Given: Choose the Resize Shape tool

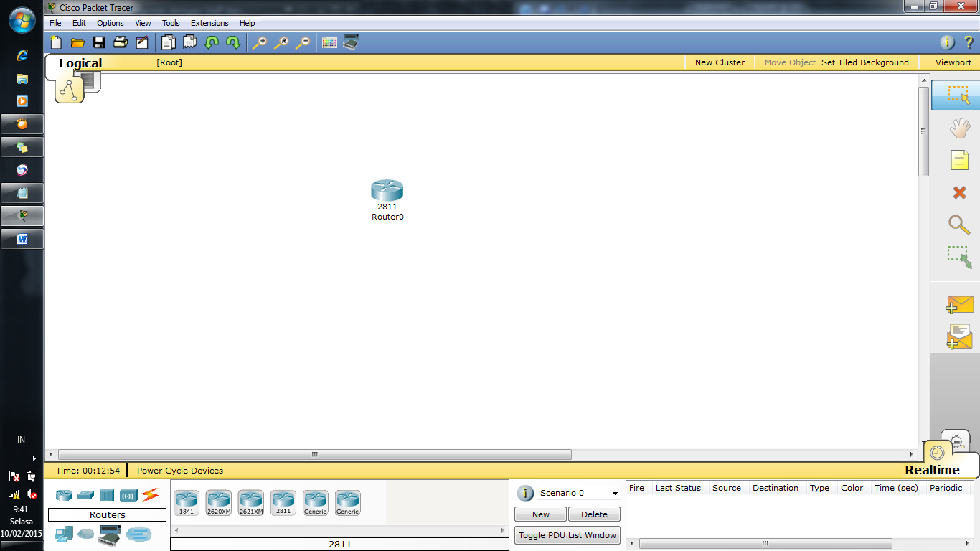Looking at the screenshot, I should [959, 257].
